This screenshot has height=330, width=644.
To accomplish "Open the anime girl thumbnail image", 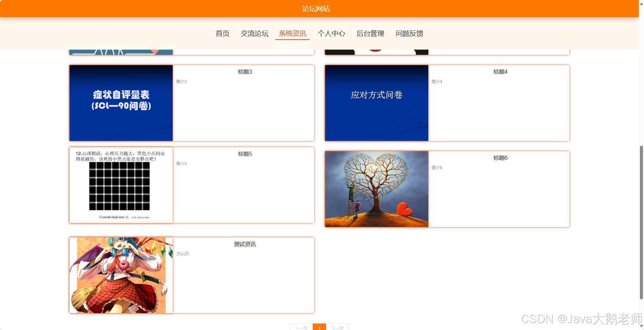I will pyautogui.click(x=121, y=275).
